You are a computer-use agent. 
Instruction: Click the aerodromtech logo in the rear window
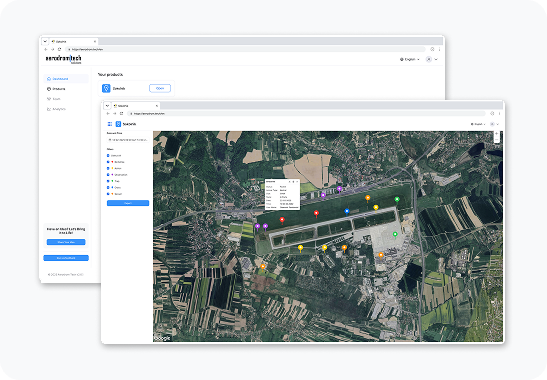[x=63, y=59]
